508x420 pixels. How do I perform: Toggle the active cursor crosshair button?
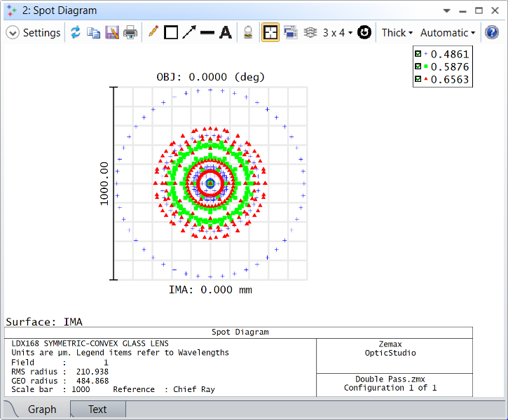pyautogui.click(x=270, y=33)
